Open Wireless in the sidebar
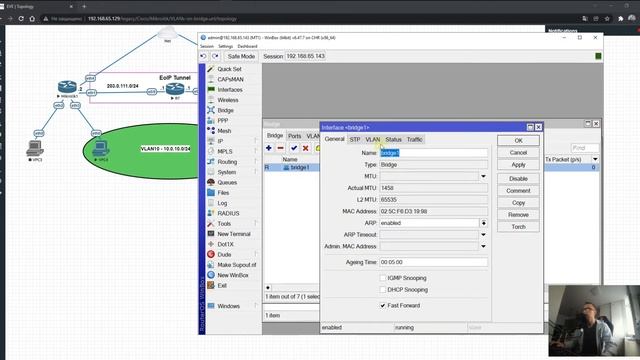 coord(228,100)
